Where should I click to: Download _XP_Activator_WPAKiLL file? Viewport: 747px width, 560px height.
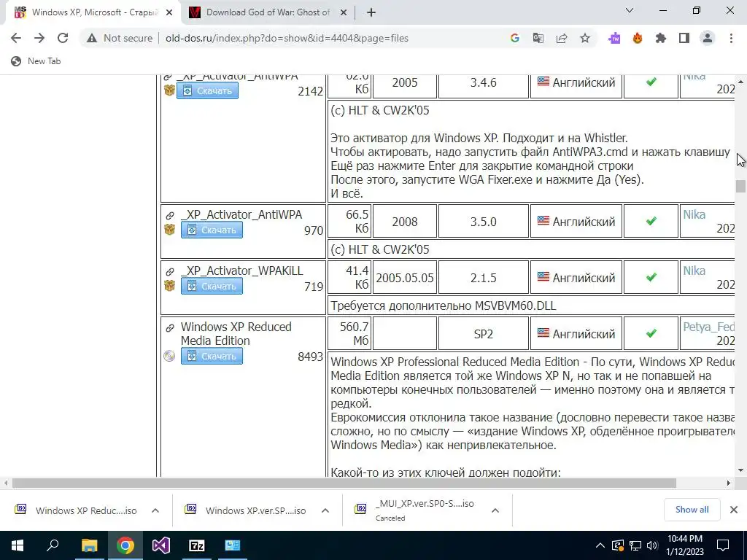click(x=212, y=286)
